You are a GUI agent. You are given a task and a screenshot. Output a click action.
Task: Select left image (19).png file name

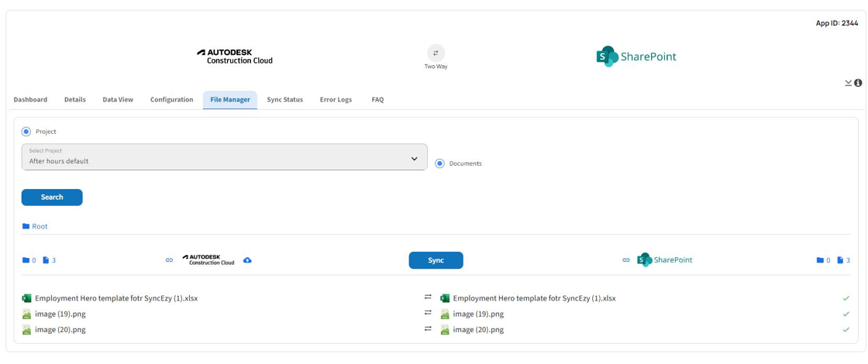[x=60, y=314]
